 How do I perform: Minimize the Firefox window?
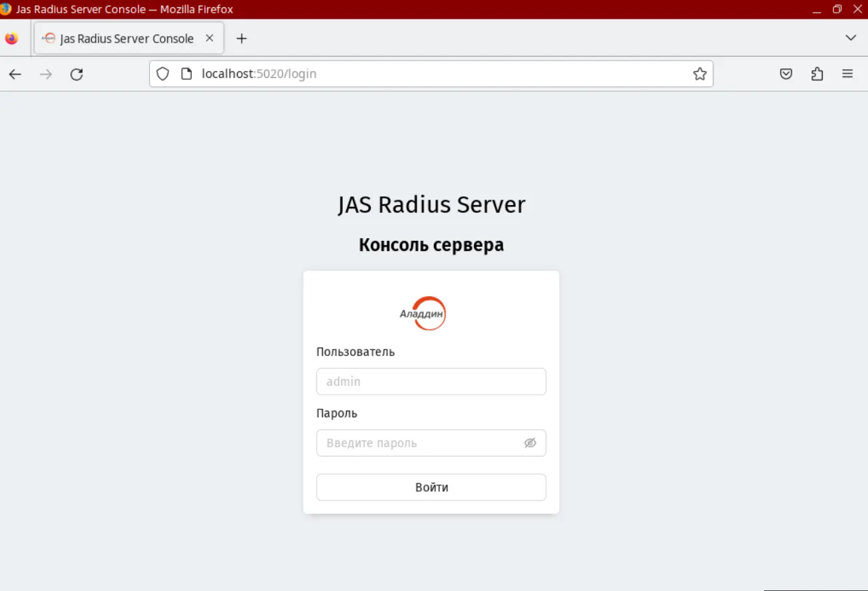(x=817, y=9)
